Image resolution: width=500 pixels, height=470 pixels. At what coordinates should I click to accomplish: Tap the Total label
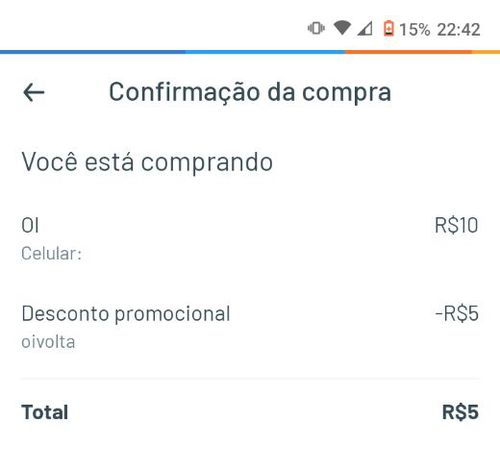point(45,412)
